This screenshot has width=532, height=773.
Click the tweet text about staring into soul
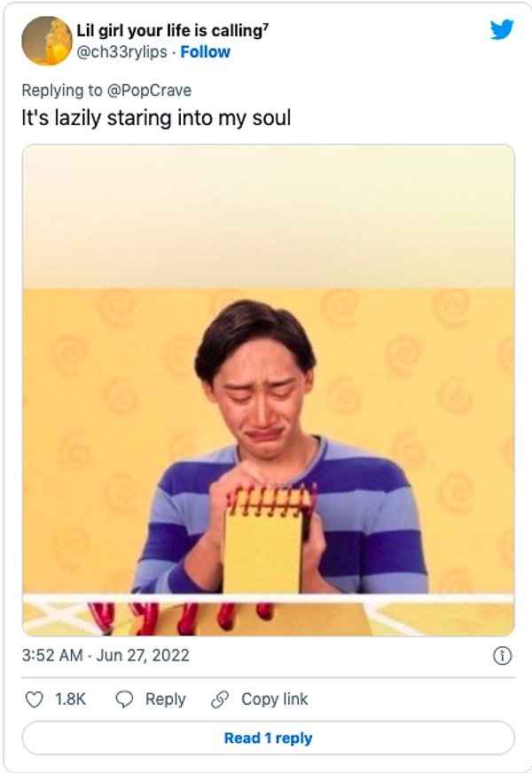(x=156, y=118)
